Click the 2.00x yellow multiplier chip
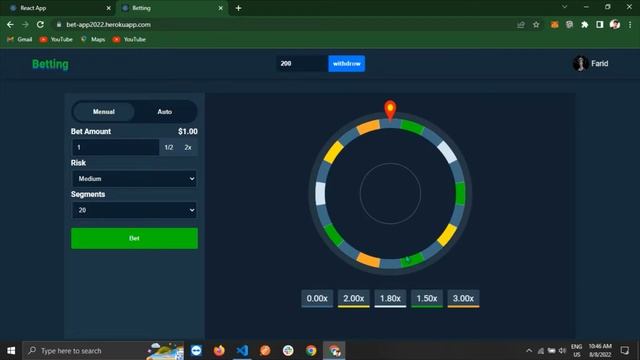Screen dimensions: 640x360 (353, 299)
